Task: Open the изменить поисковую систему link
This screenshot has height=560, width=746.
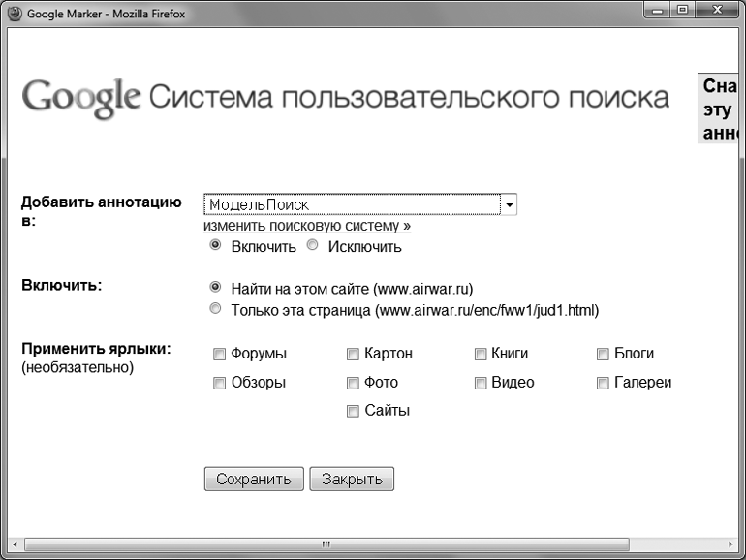Action: point(307,226)
